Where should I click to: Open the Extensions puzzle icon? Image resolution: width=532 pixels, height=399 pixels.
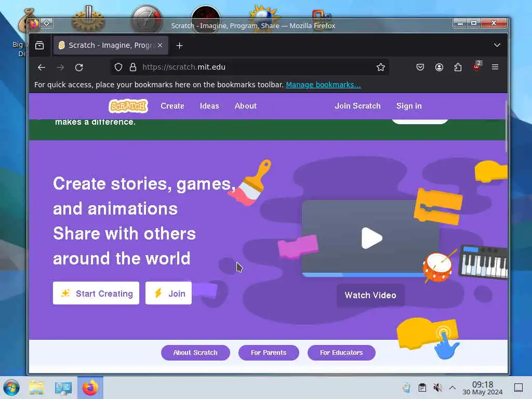(x=458, y=67)
